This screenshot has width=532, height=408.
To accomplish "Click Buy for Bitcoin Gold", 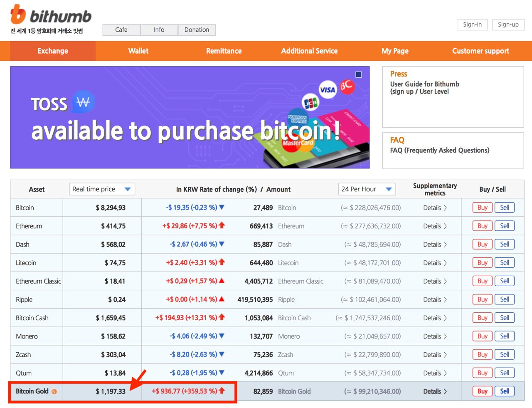I will point(483,391).
